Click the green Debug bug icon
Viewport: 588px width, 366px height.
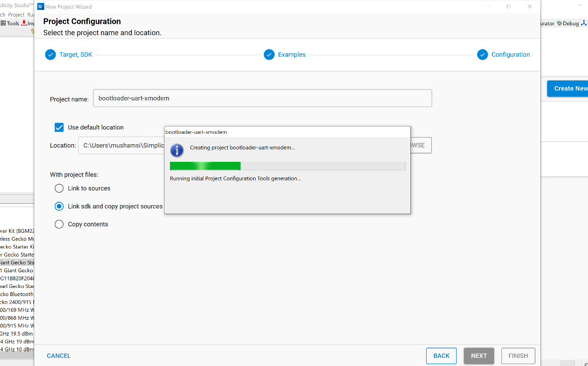[x=559, y=23]
